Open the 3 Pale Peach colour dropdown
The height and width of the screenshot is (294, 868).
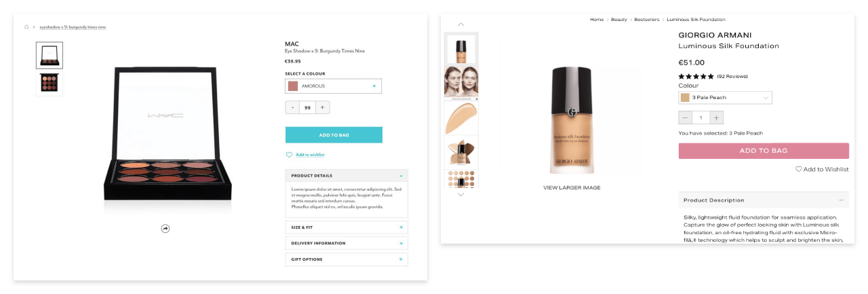click(725, 98)
